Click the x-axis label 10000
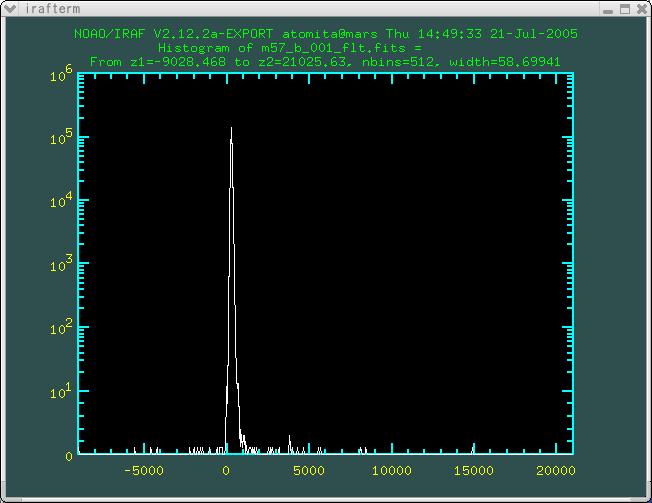 tap(392, 471)
